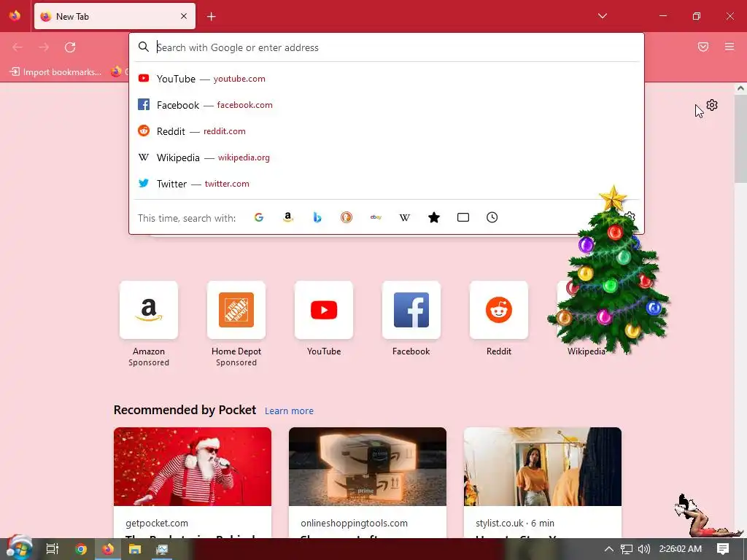The image size is (747, 560).
Task: Go forward with the forward arrow
Action: 44,47
